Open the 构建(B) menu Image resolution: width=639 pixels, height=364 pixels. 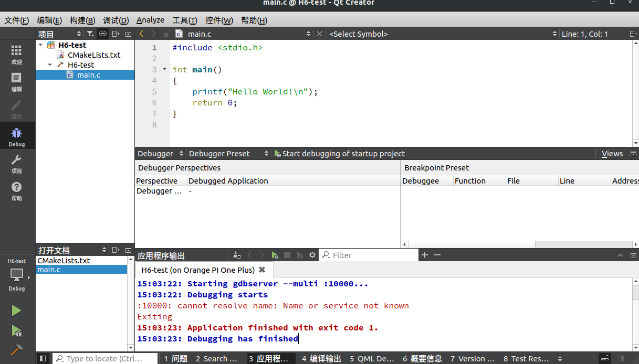82,20
